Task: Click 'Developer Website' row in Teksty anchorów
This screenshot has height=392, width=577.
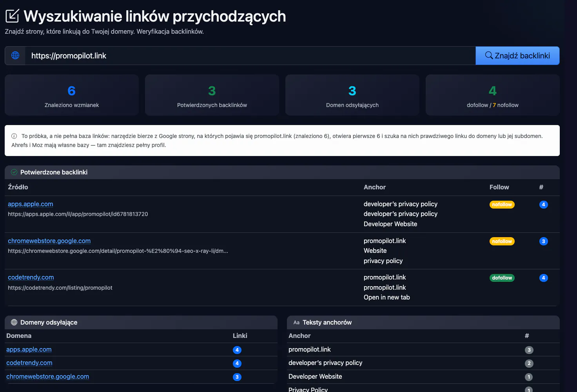Action: 423,377
